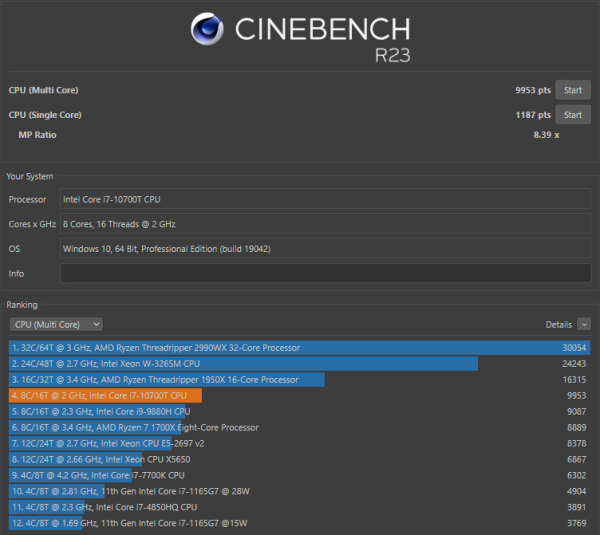
Task: Click the Cinebench logo sphere icon
Action: point(207,29)
